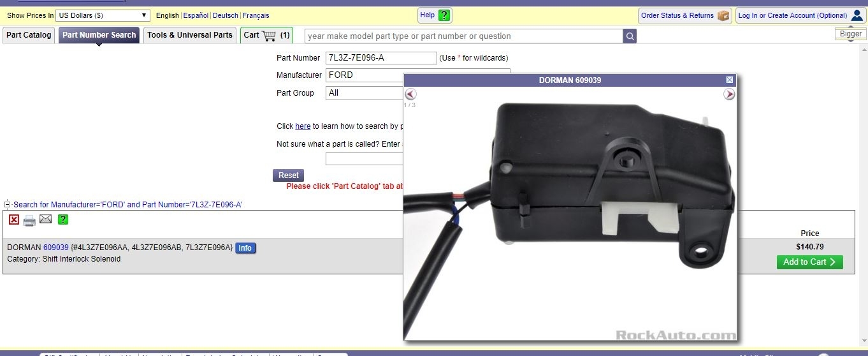Viewport: 868px width, 356px height.
Task: Click the shopping cart icon in Cart tab
Action: pyautogui.click(x=269, y=35)
